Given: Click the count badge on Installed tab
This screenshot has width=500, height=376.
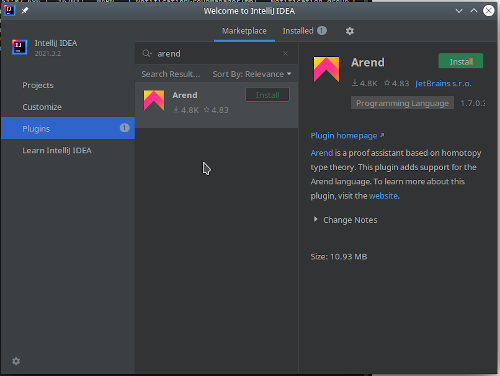Looking at the screenshot, I should tap(322, 31).
